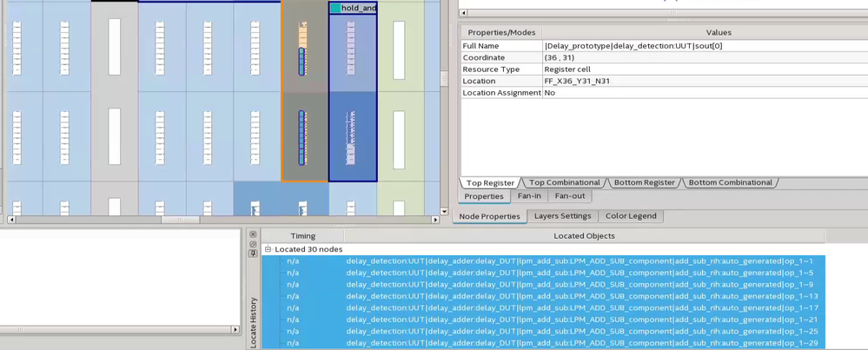Select located node ending op_1~29
868x350 pixels.
544,343
